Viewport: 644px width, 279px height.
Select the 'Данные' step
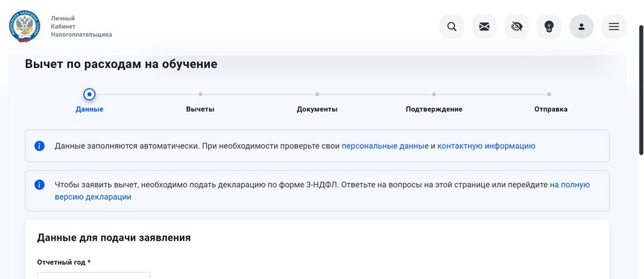(x=89, y=109)
